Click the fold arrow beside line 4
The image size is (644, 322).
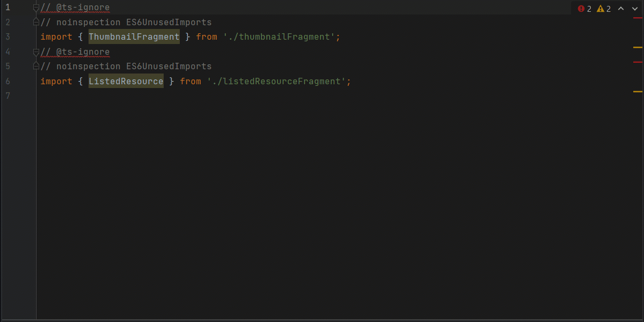[35, 52]
